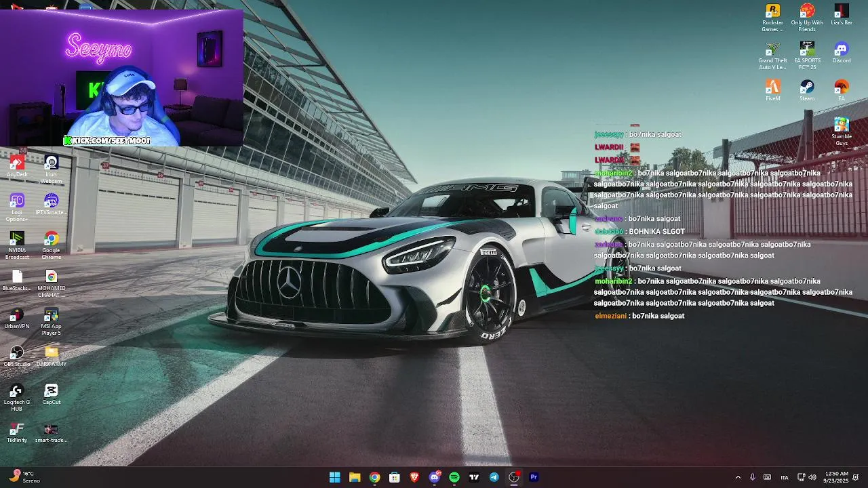
Task: Open the Windows Start menu
Action: (x=334, y=477)
